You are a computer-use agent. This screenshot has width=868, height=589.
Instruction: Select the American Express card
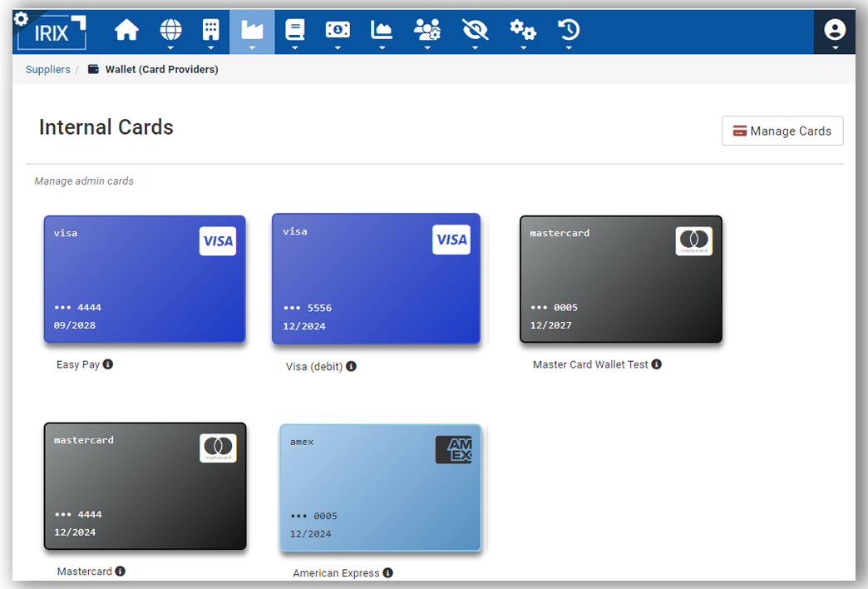coord(381,488)
